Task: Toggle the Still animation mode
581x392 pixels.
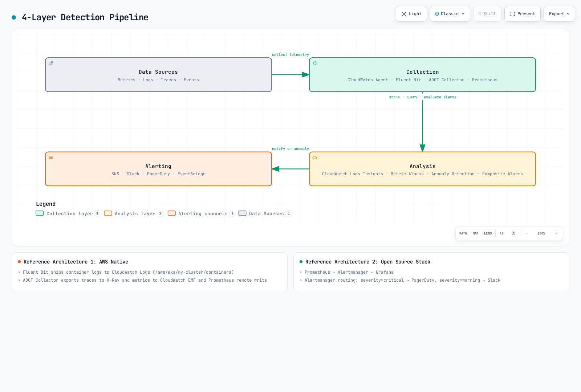Action: coord(487,14)
